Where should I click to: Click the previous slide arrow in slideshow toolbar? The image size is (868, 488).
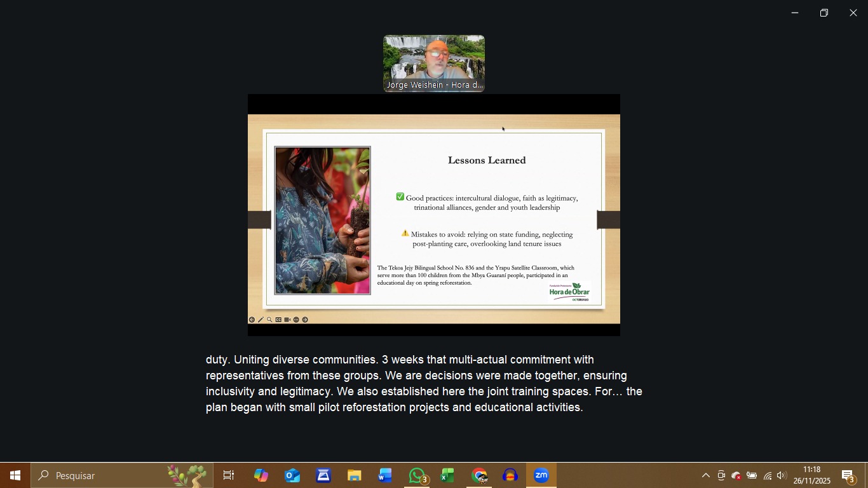pyautogui.click(x=252, y=320)
